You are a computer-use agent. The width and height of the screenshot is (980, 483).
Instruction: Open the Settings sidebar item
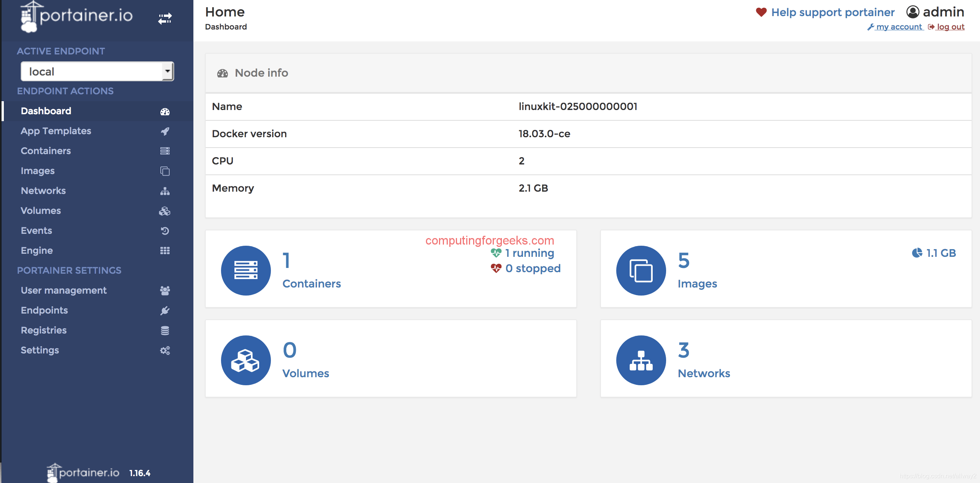click(x=97, y=350)
